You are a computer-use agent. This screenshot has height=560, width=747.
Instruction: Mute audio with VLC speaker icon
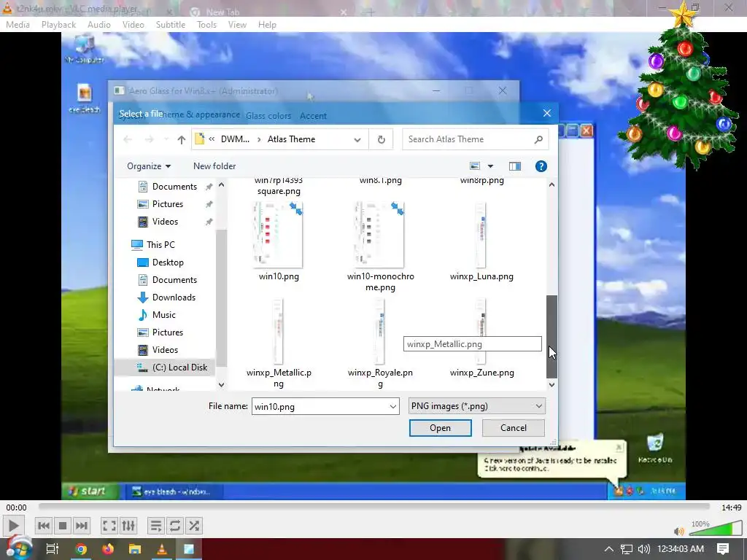[x=679, y=531]
